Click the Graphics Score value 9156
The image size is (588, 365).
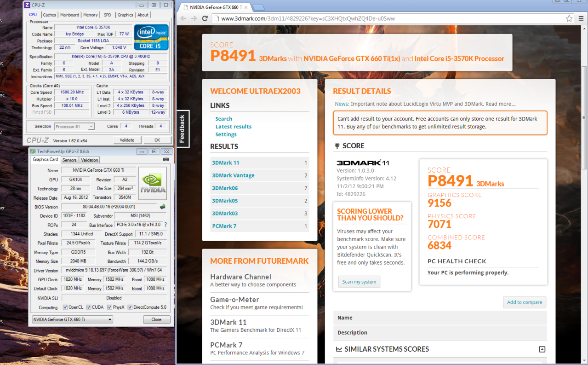[x=440, y=203]
